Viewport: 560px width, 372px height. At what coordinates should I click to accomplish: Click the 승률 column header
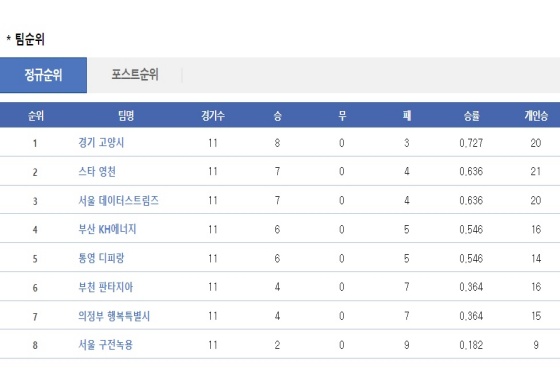471,116
